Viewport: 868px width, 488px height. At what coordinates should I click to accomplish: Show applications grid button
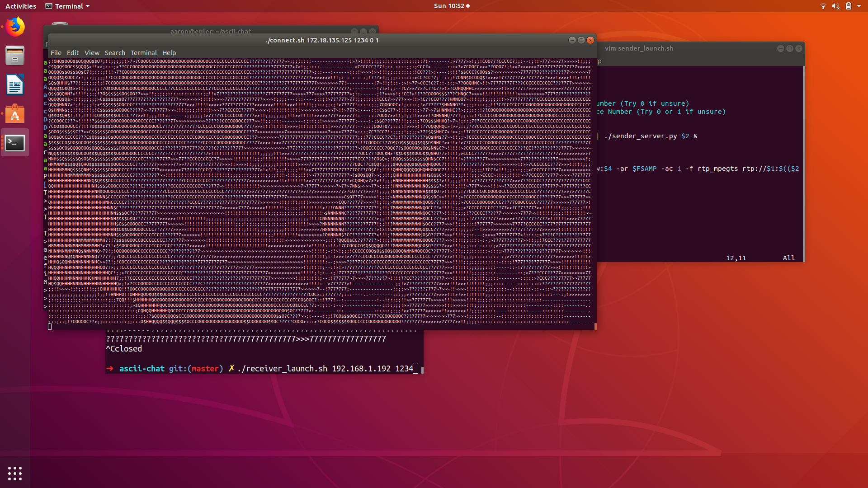pos(15,473)
